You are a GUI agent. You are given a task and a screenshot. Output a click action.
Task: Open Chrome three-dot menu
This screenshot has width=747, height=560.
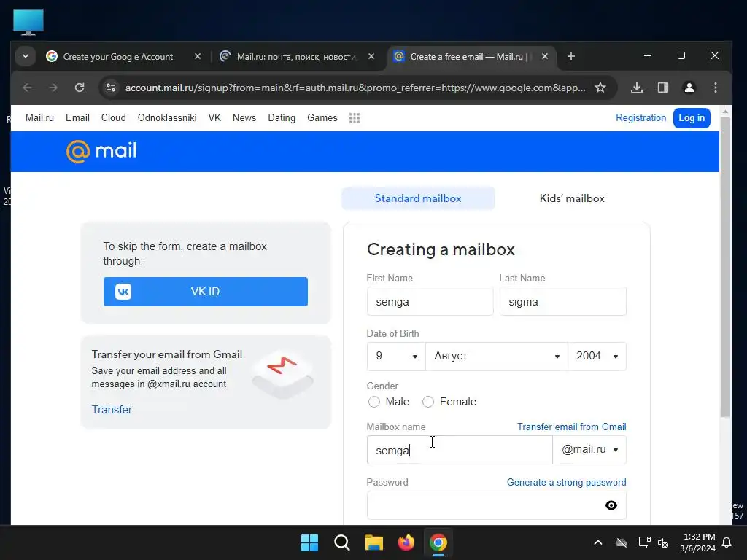pyautogui.click(x=715, y=87)
